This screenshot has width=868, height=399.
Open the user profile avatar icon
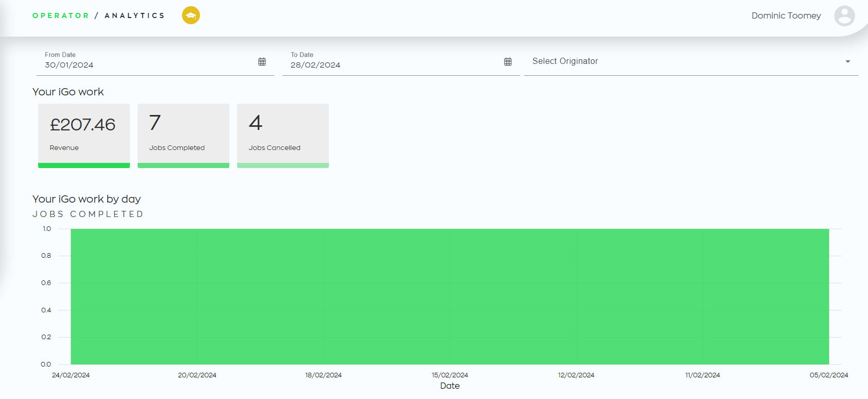pyautogui.click(x=844, y=16)
